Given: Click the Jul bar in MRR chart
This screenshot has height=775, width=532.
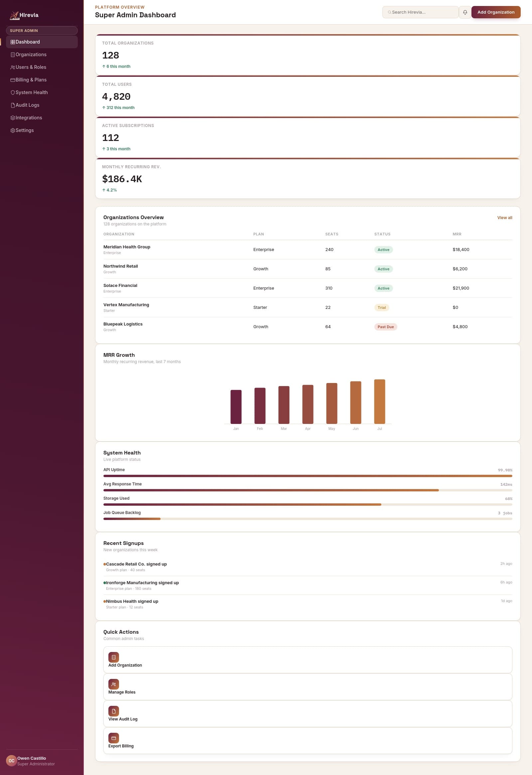Looking at the screenshot, I should point(380,402).
